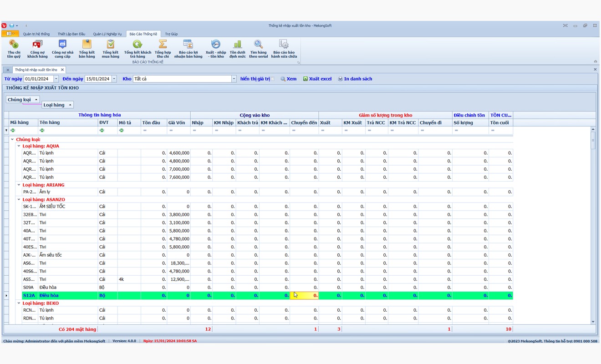Open the Thu chi tồn quỹ report
Viewport: 601px width, 364px height.
pos(14,48)
